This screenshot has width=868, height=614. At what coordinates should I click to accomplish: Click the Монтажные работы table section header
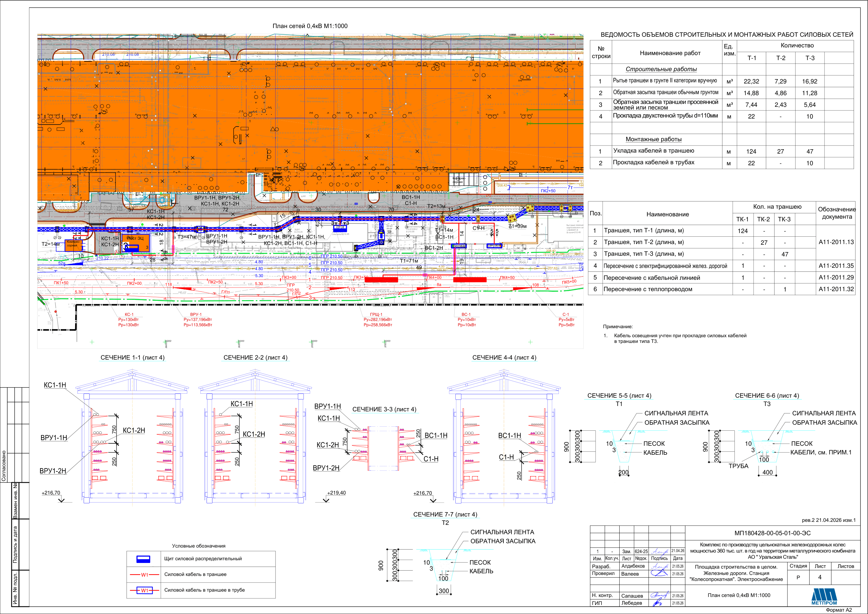pyautogui.click(x=654, y=139)
